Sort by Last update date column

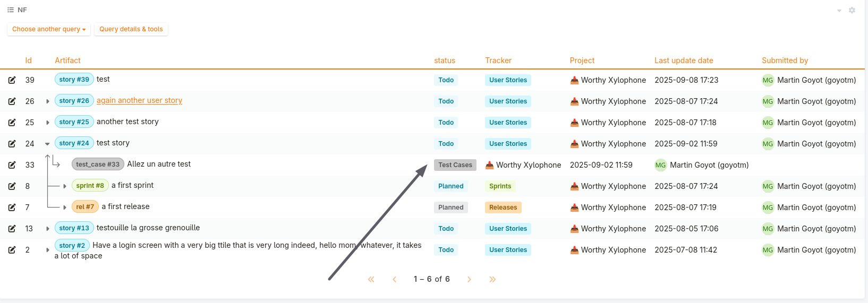[684, 60]
